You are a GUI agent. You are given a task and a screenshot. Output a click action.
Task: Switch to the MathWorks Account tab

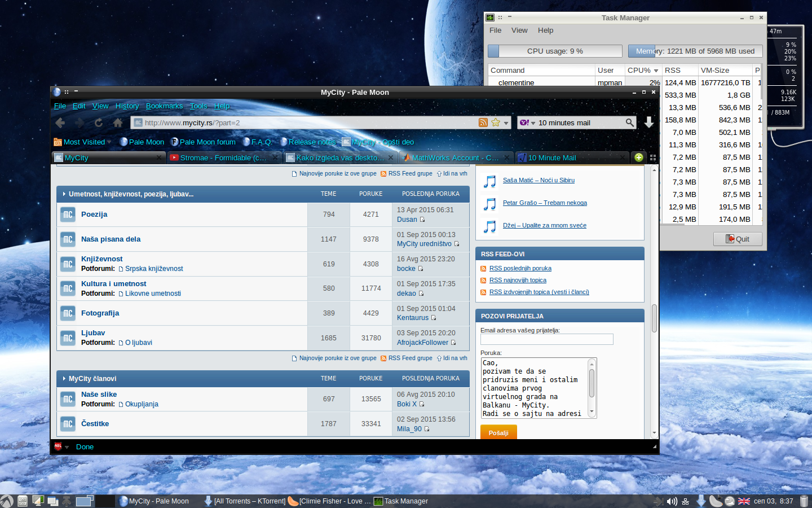click(456, 157)
